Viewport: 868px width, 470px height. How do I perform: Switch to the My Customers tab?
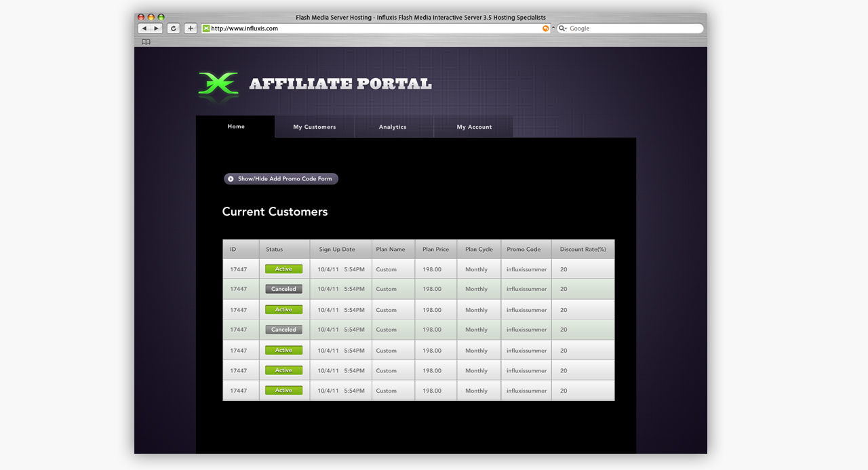click(x=314, y=126)
